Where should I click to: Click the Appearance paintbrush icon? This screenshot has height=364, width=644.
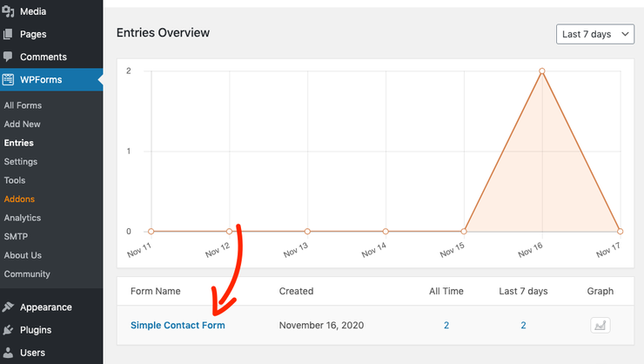8,307
